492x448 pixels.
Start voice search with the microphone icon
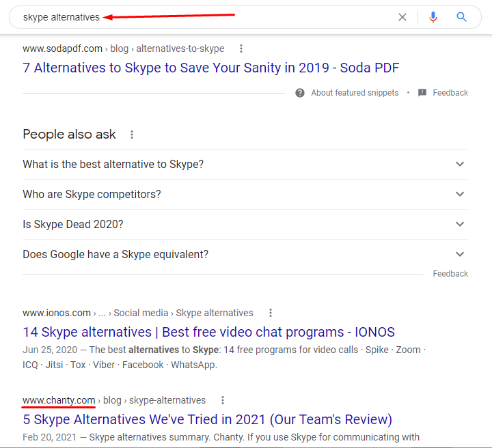pos(433,17)
